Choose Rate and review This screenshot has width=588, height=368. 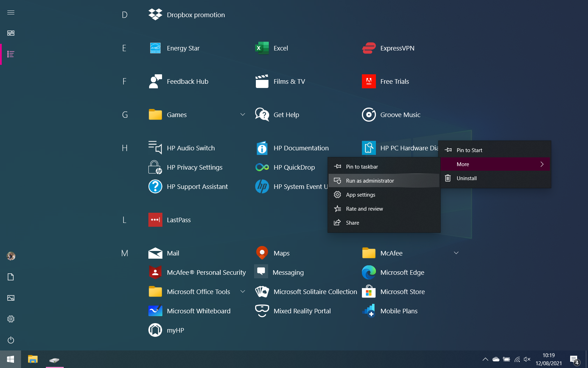[x=384, y=209]
